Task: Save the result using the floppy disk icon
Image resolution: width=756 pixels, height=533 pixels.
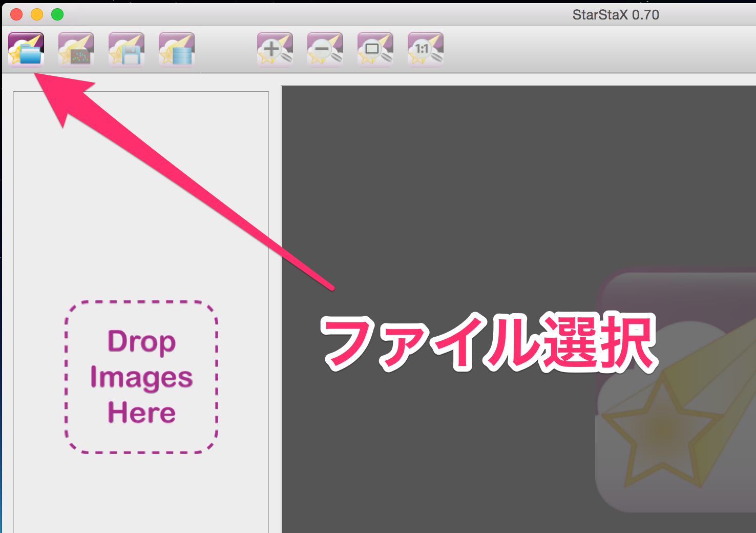Action: pos(127,49)
